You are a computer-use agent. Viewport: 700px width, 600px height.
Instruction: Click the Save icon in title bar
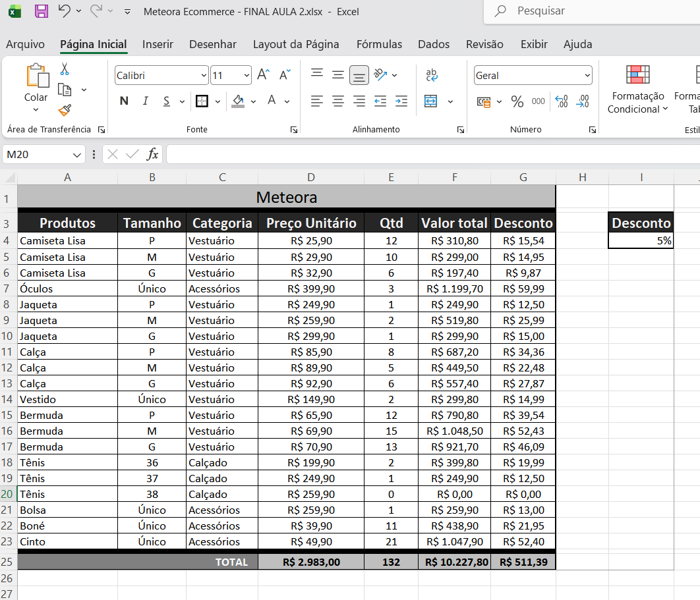(x=41, y=11)
